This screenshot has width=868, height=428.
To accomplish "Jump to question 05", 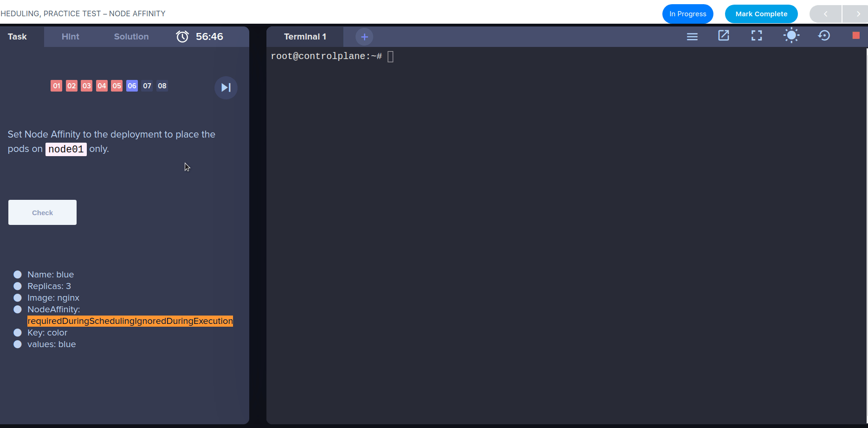I will (x=117, y=86).
